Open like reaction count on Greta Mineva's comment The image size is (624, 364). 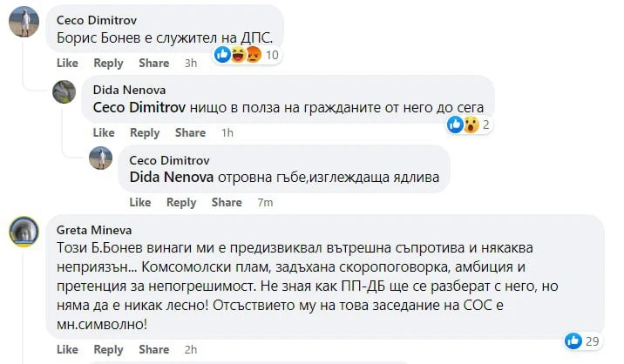(x=584, y=340)
